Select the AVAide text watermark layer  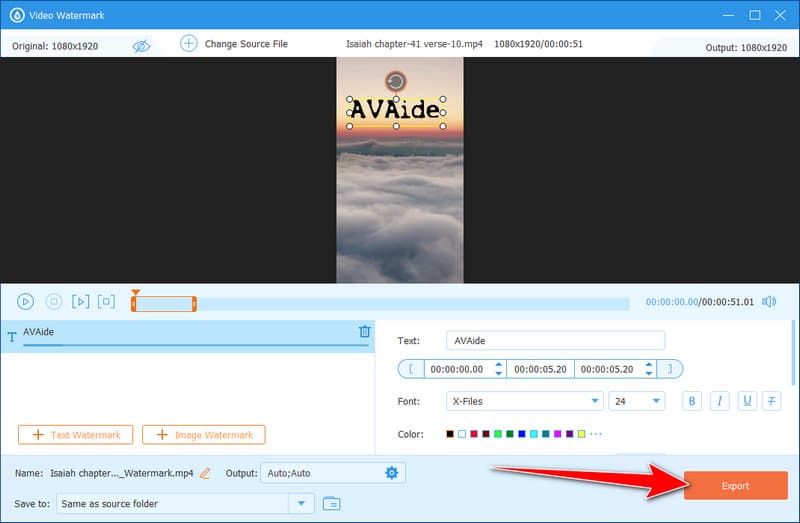coord(188,336)
